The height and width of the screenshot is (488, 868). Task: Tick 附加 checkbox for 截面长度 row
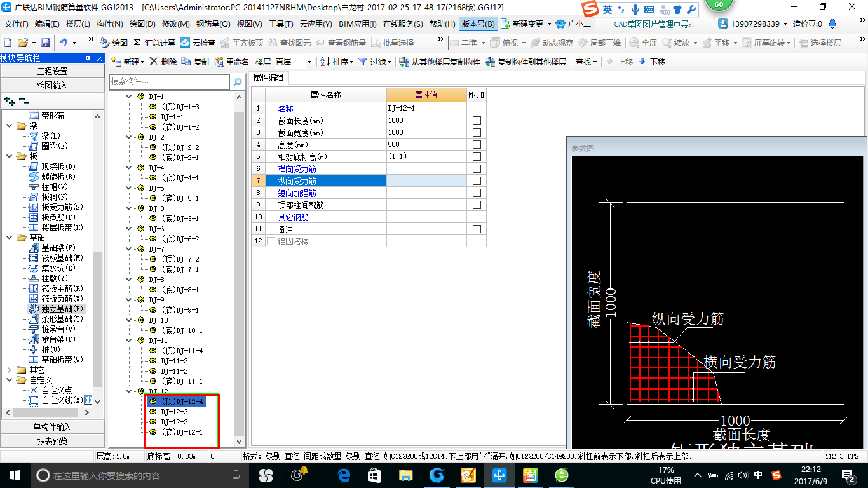pyautogui.click(x=477, y=120)
